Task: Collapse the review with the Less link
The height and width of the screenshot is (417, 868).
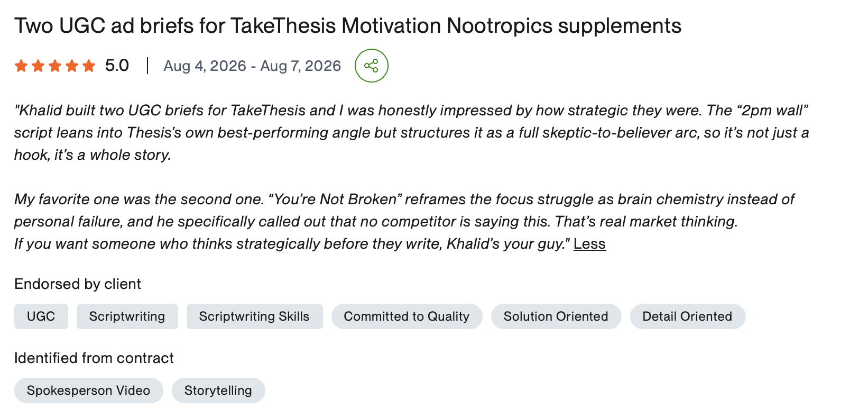Action: [589, 244]
